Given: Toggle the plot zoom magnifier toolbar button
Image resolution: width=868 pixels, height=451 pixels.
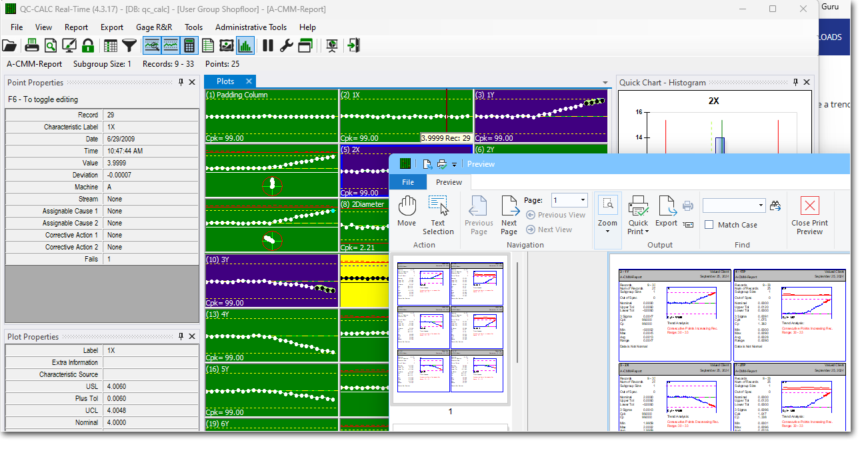Looking at the screenshot, I should (x=152, y=45).
